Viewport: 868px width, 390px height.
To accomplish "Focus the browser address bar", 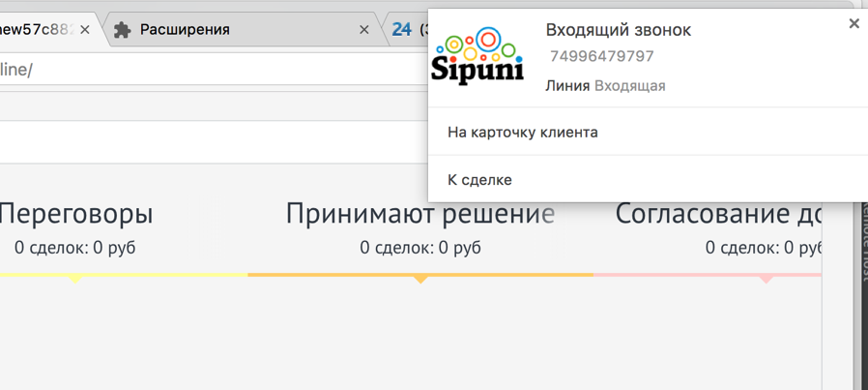I will tap(213, 71).
